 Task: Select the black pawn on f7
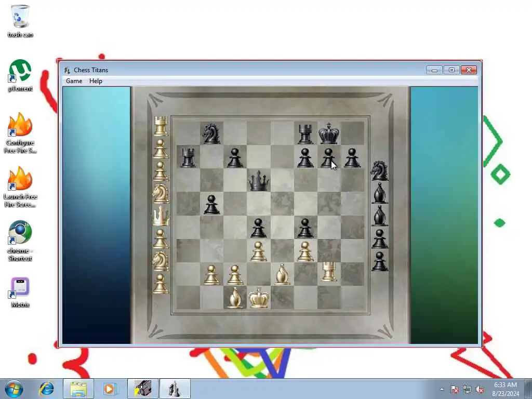[x=305, y=158]
